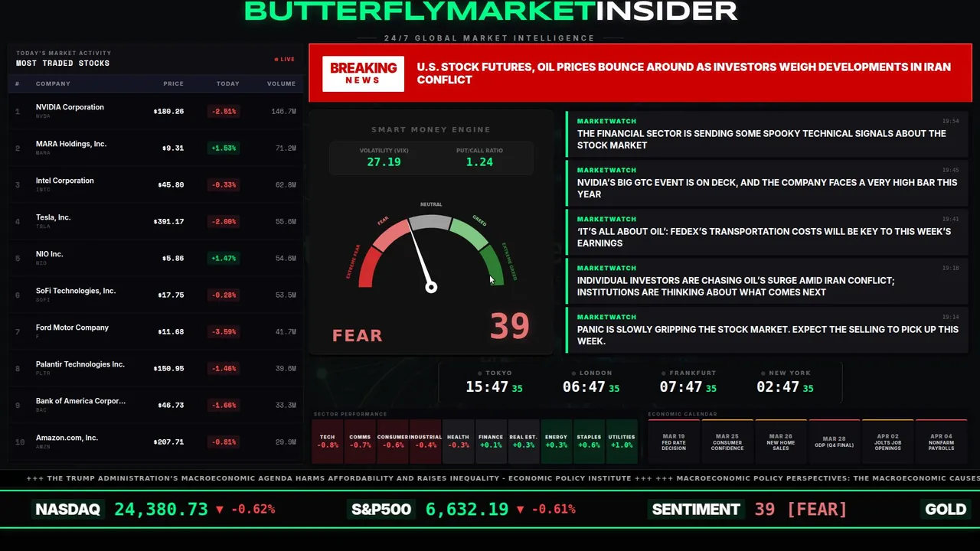This screenshot has width=980, height=551.
Task: Select the Tech sector tile
Action: [328, 442]
